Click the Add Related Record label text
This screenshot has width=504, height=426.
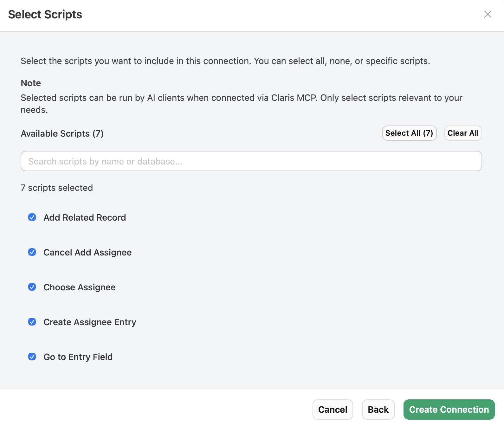(x=85, y=217)
